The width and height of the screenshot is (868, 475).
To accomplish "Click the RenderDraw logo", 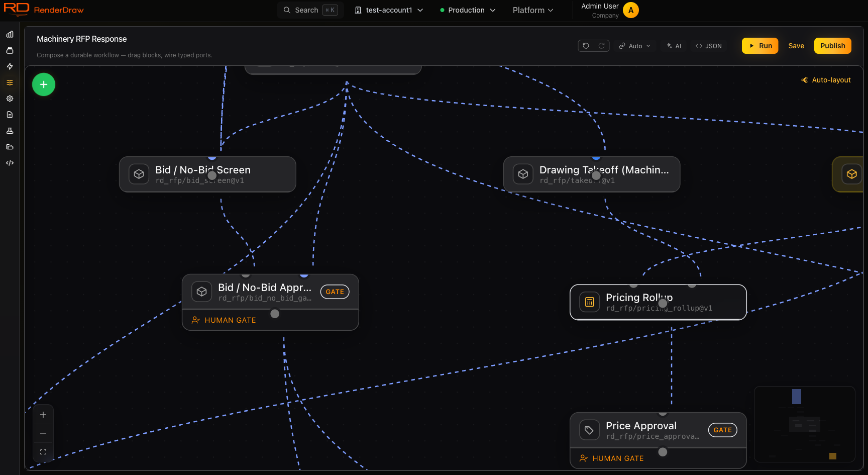I will tap(44, 10).
